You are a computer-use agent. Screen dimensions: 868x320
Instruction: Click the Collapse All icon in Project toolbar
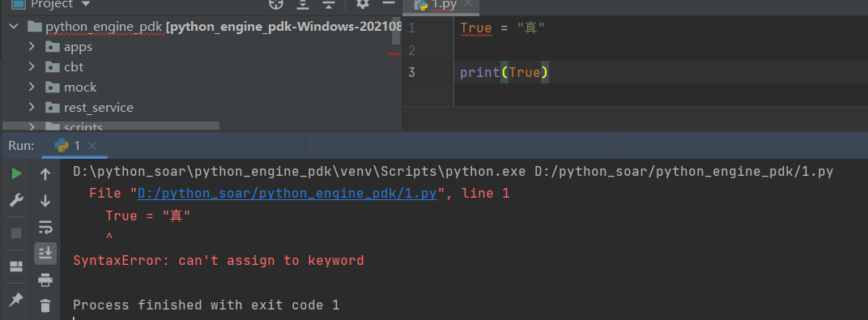329,4
